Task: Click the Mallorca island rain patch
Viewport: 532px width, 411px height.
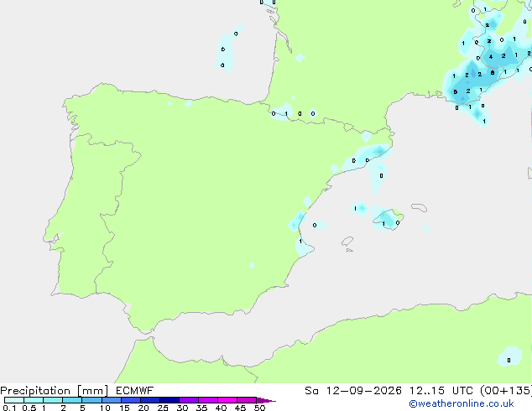Action: pos(387,219)
